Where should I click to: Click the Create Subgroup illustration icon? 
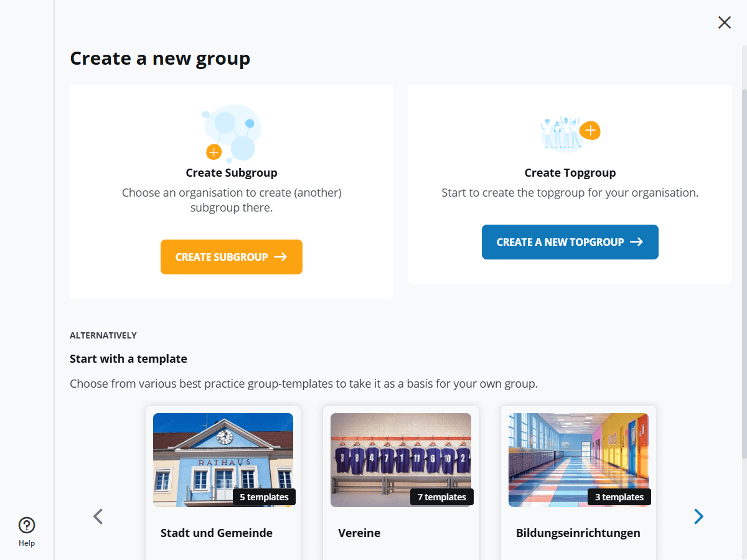coord(232,133)
